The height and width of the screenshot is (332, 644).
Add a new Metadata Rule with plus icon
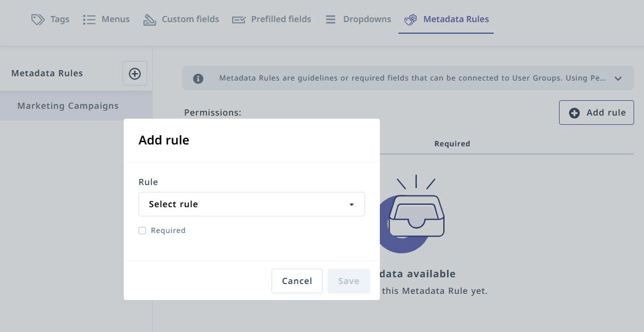click(134, 74)
